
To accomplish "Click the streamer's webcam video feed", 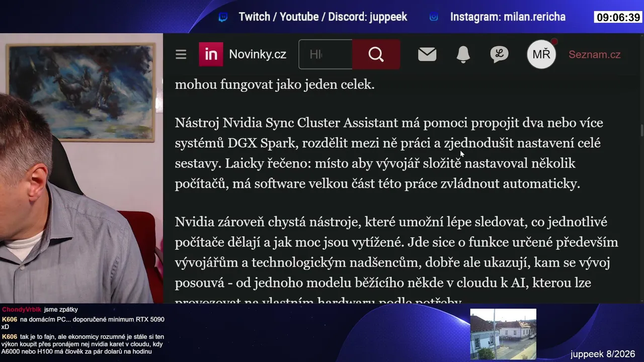I will 82,168.
